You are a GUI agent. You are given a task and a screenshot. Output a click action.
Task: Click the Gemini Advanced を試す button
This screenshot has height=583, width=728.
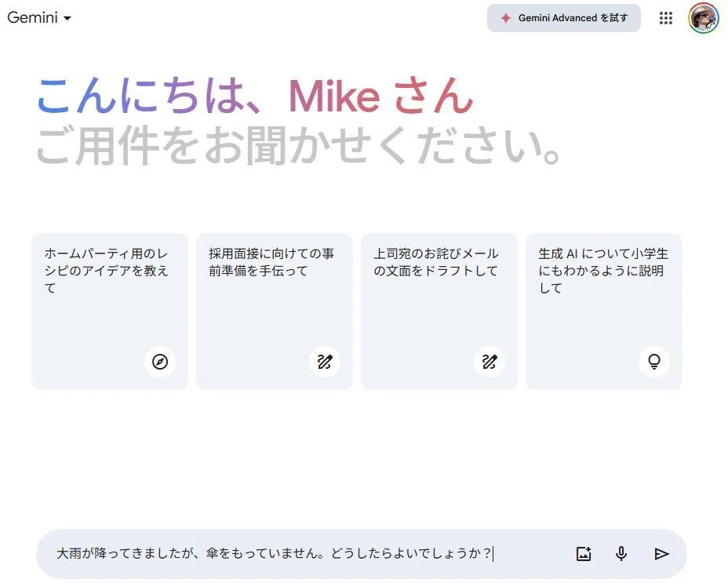563,18
